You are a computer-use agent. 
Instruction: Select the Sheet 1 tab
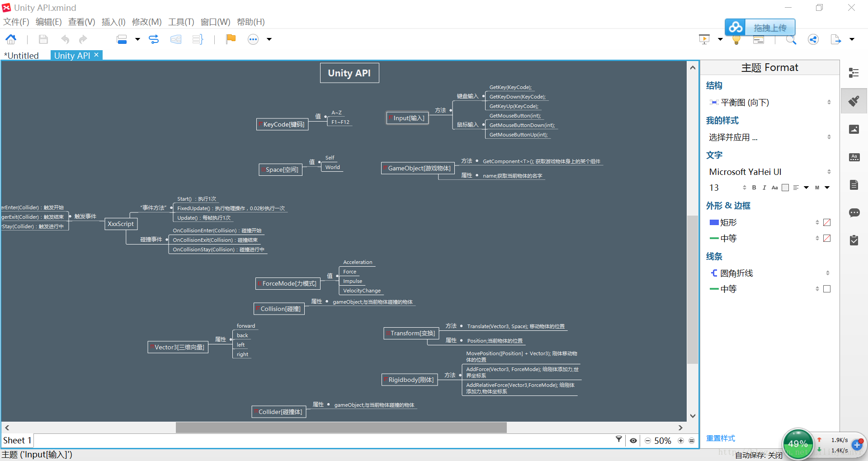click(x=17, y=440)
